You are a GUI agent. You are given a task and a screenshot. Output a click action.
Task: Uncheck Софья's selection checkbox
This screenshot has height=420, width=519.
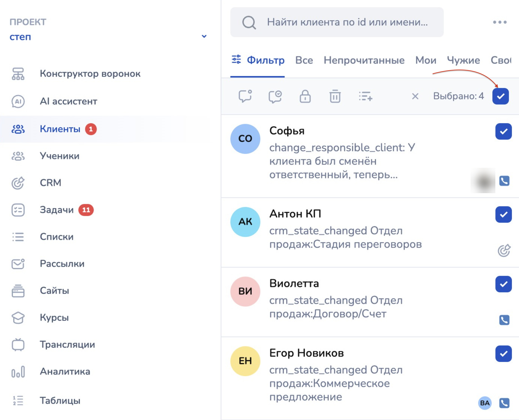(x=503, y=131)
